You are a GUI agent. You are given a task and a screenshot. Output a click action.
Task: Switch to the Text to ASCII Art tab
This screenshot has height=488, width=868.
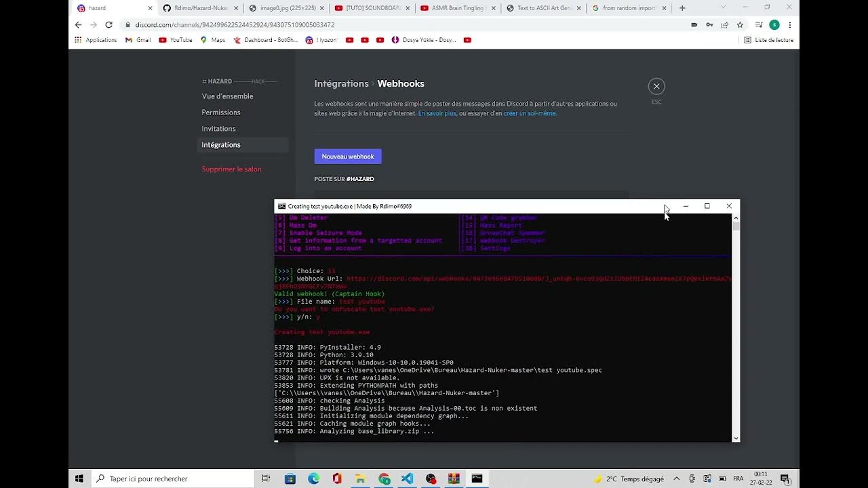[x=543, y=8]
